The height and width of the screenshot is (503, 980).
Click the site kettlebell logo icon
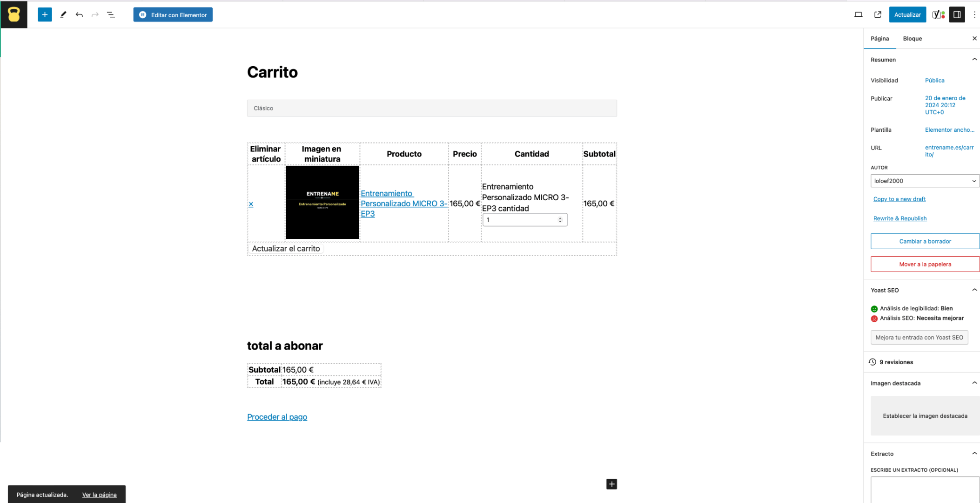pos(14,14)
